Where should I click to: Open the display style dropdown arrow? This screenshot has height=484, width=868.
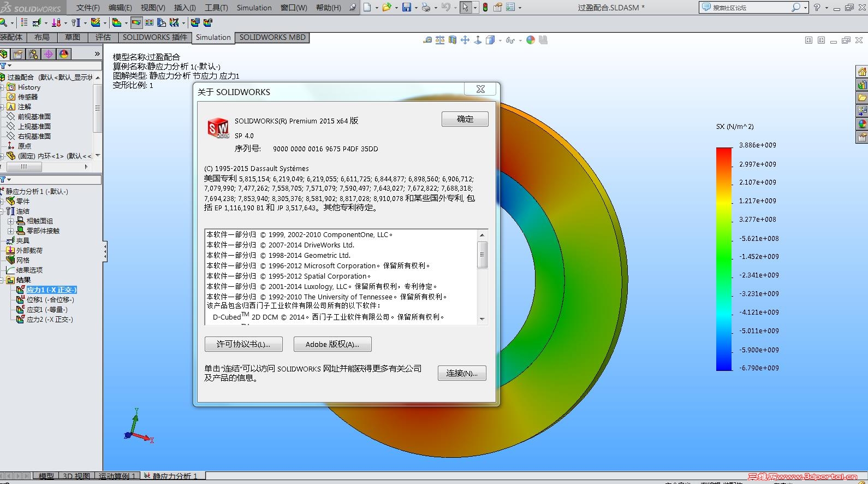(x=500, y=40)
